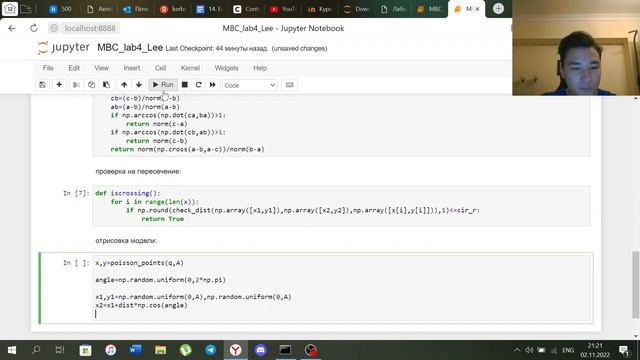The width and height of the screenshot is (640, 360).
Task: Open Yandex Browser taskbar icon
Action: point(236,350)
